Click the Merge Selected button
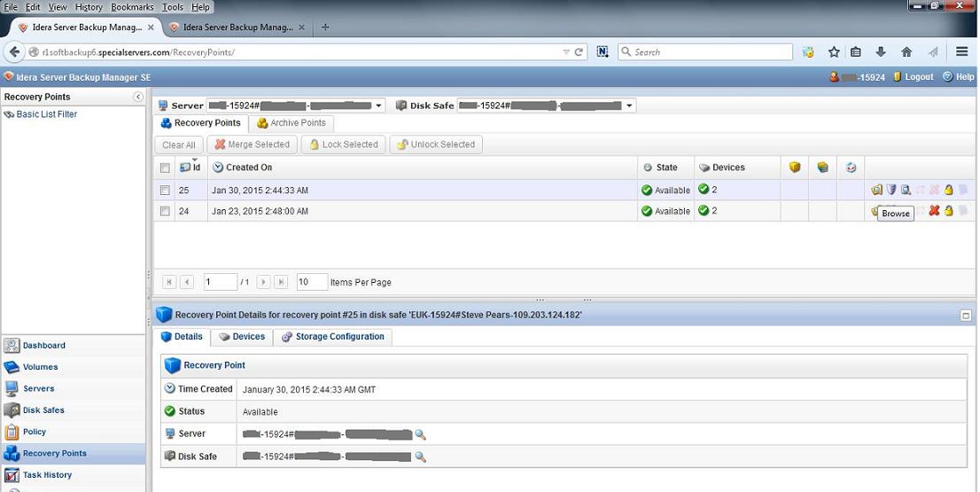 click(x=252, y=144)
